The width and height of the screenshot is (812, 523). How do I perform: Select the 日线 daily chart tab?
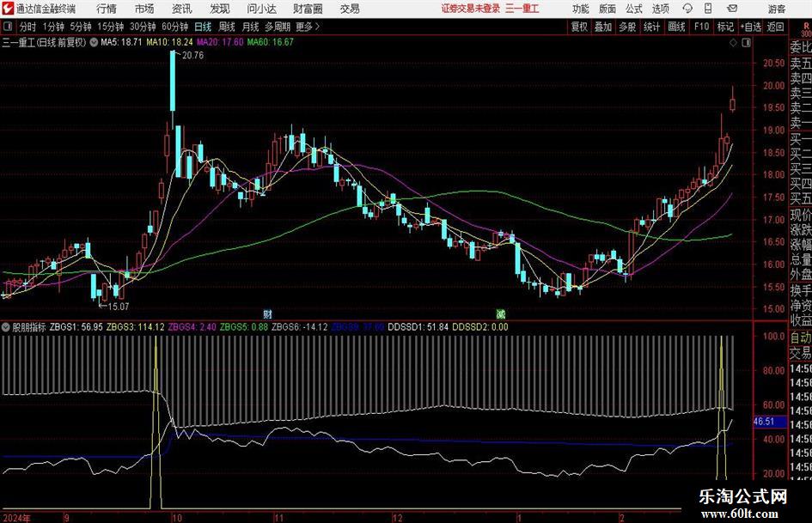[x=203, y=27]
